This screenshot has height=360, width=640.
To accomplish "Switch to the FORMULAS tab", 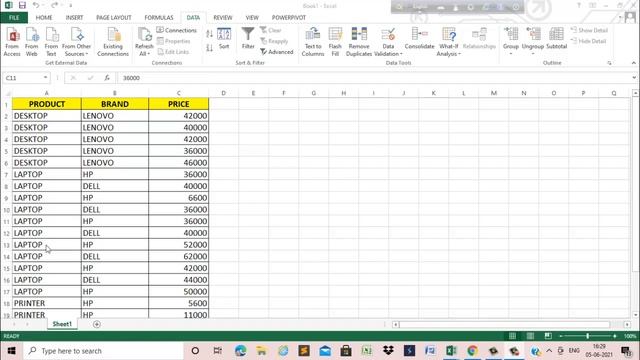I will click(159, 18).
